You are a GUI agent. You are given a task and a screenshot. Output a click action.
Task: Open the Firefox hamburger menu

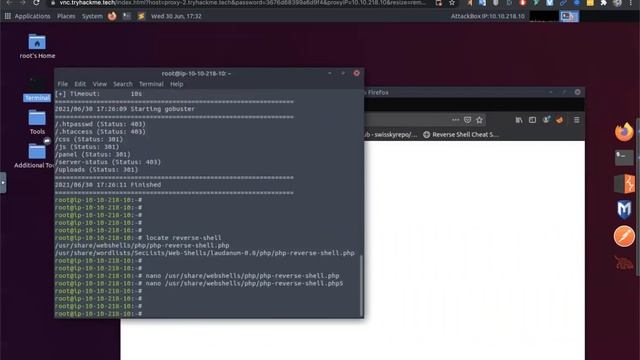point(576,120)
